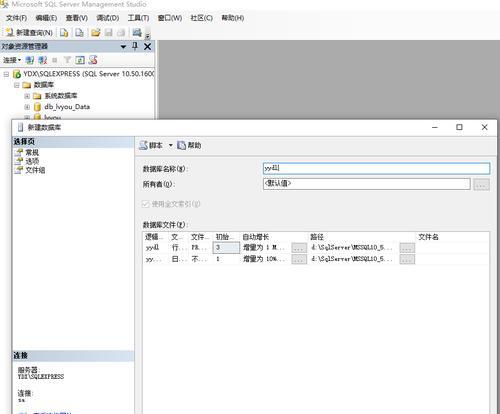Click the second query-file icon on the main toolbar

79,32
